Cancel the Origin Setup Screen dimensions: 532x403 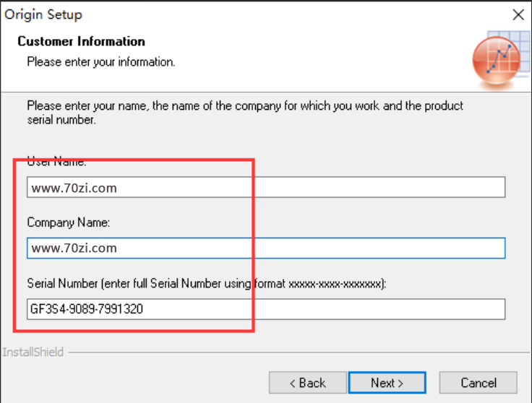tap(478, 383)
